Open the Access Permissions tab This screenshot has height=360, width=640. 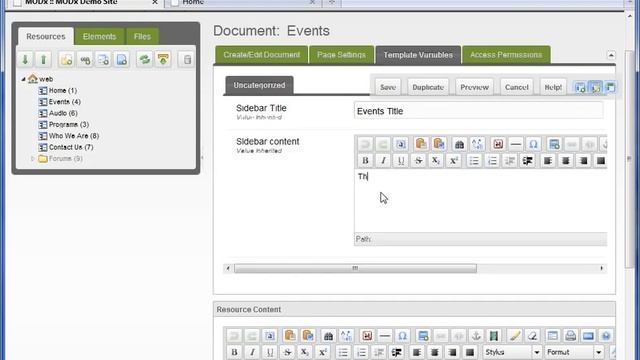coord(506,55)
